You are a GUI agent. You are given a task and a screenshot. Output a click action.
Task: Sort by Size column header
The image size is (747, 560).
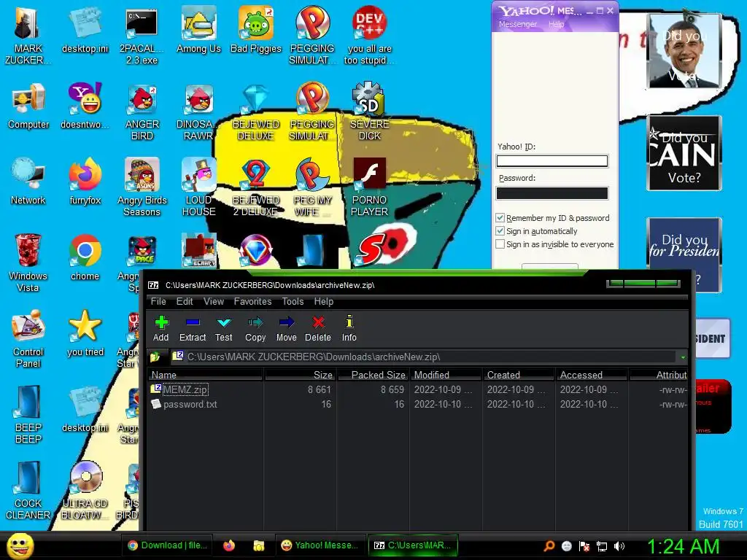point(300,375)
